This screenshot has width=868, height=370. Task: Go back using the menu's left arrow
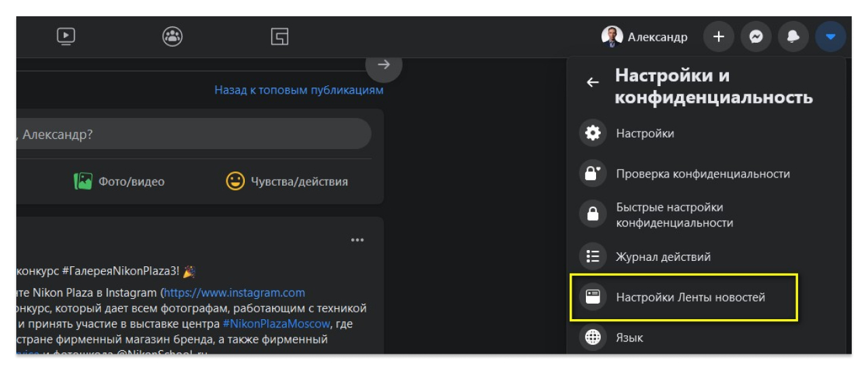point(593,83)
